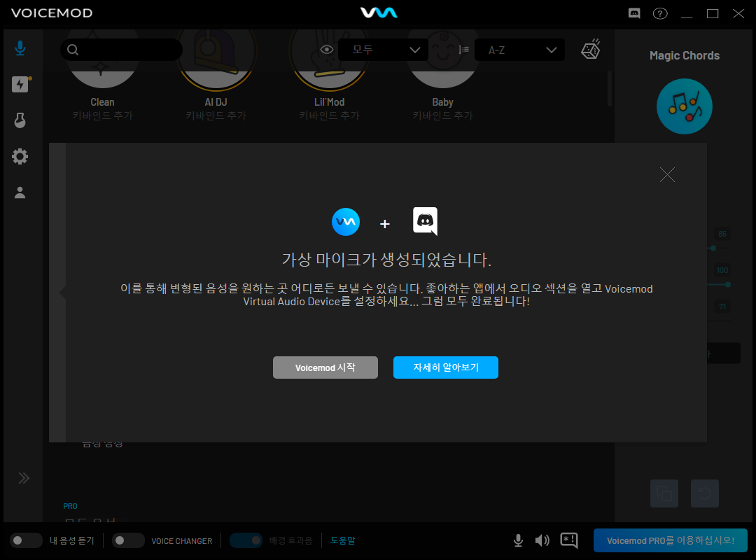
Task: Add keybind under Baby voice
Action: pos(442,115)
